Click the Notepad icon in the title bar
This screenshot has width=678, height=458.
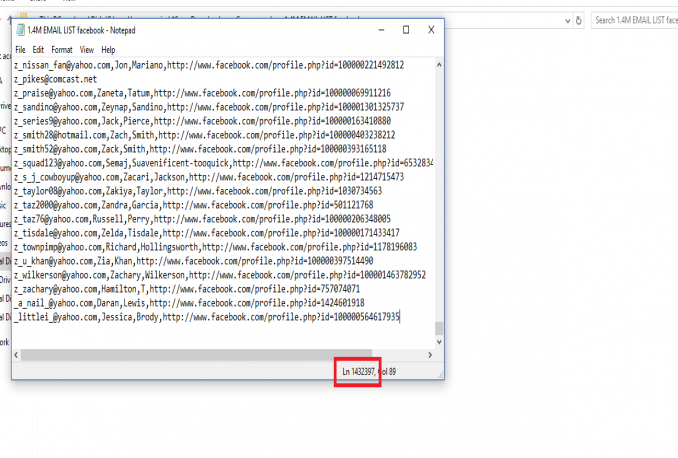[20, 31]
